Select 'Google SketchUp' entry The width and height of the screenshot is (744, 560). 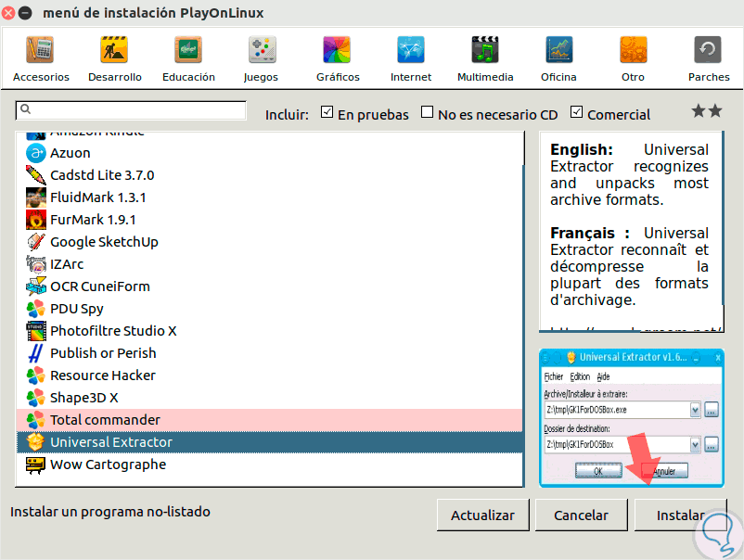click(x=270, y=242)
